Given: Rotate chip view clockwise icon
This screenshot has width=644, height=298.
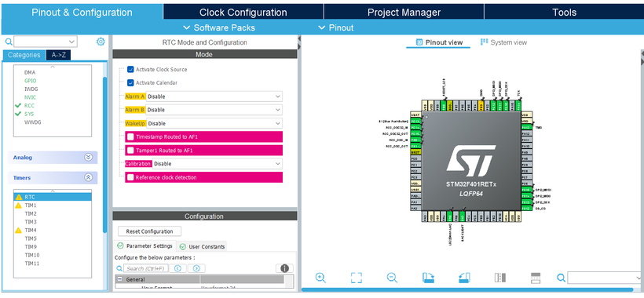Looking at the screenshot, I should 428,278.
